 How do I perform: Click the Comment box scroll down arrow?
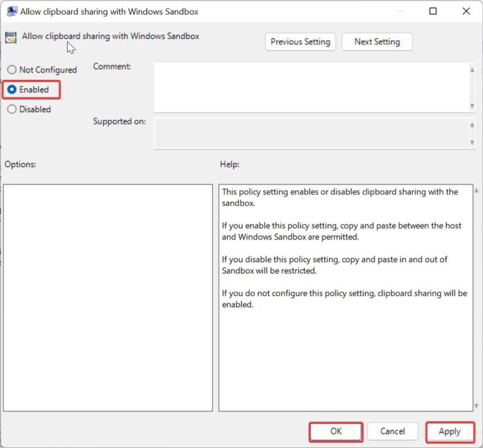coord(472,106)
